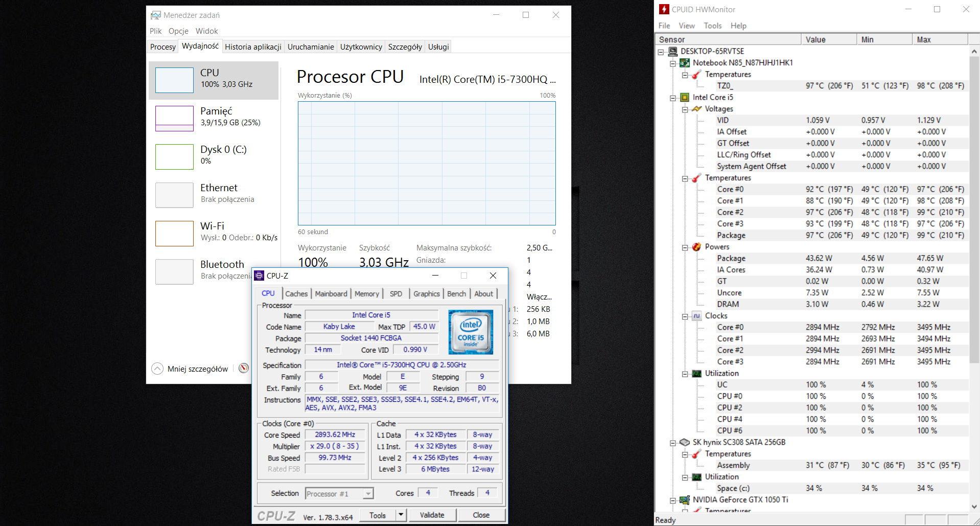Open the Usługi tab in Task Manager

(438, 47)
